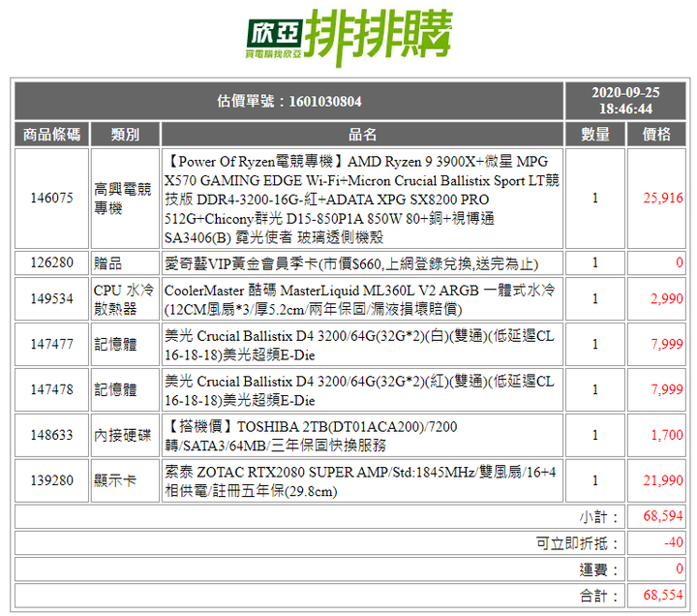Click the 類別 column header
This screenshot has height=616, width=697.
tap(125, 135)
